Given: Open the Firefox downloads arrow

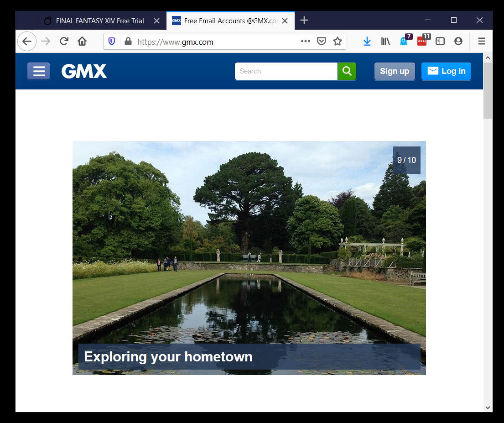Looking at the screenshot, I should [367, 42].
